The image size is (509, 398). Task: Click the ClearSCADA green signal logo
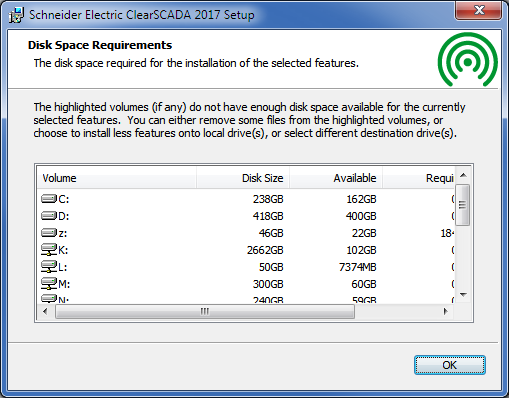coord(467,59)
